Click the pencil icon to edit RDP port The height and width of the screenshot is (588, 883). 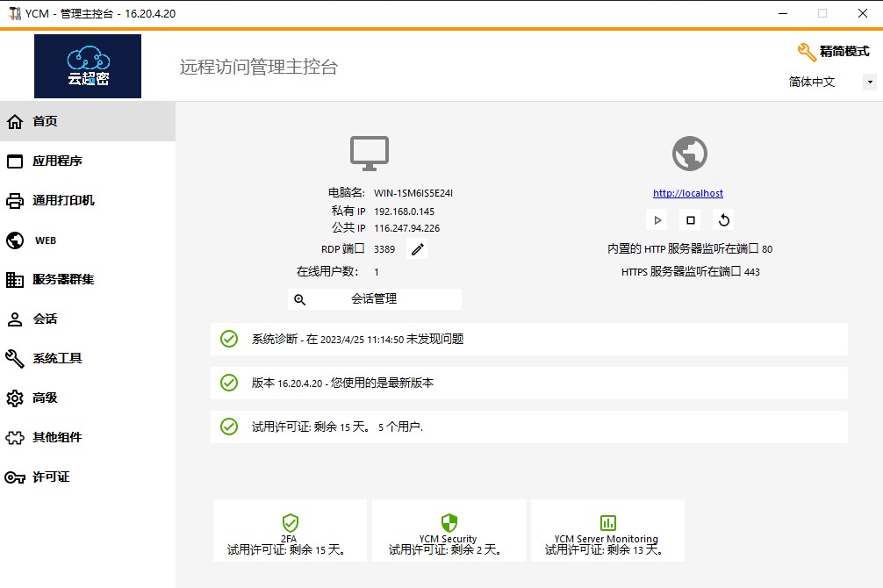pyautogui.click(x=417, y=249)
